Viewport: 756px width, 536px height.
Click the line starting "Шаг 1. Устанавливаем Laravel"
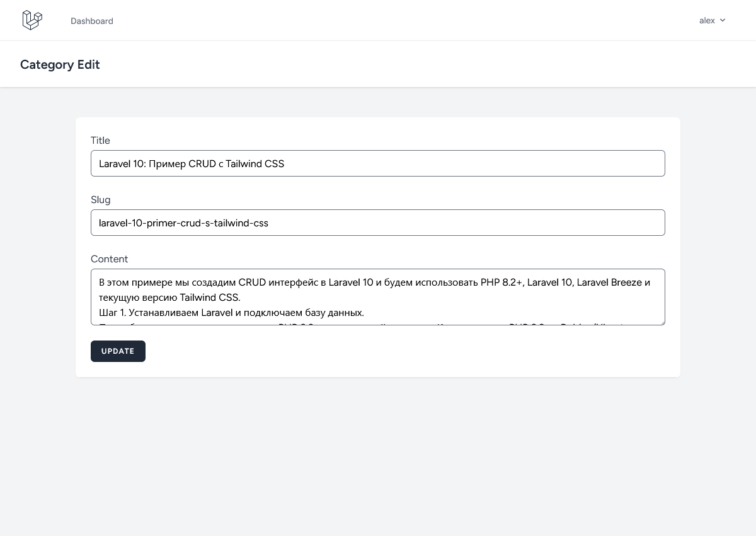(231, 313)
